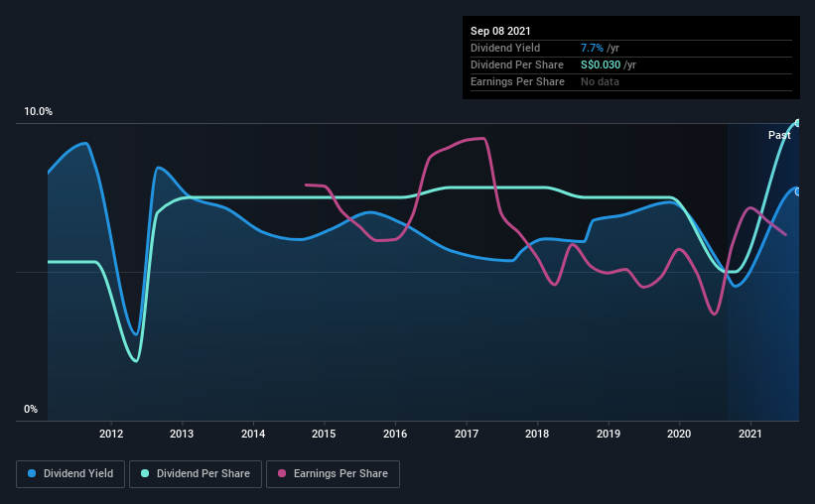Select the 2015 x-axis label
The image size is (815, 504).
point(324,434)
